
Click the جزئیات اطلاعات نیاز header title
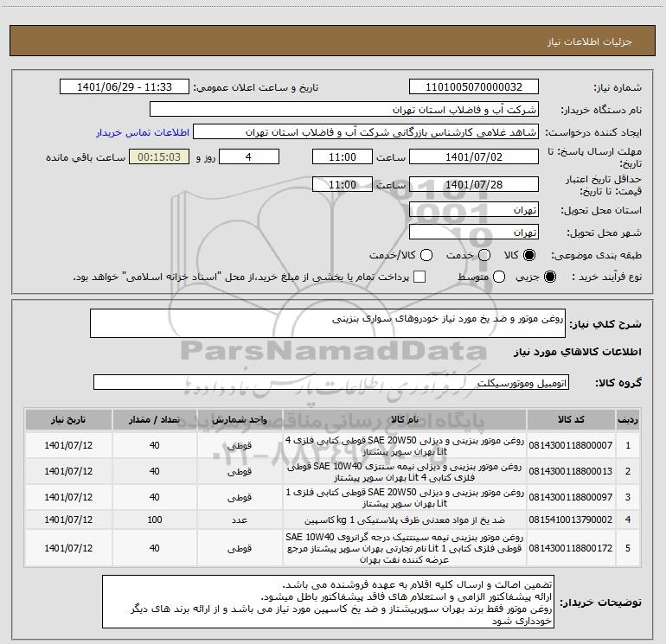click(590, 41)
